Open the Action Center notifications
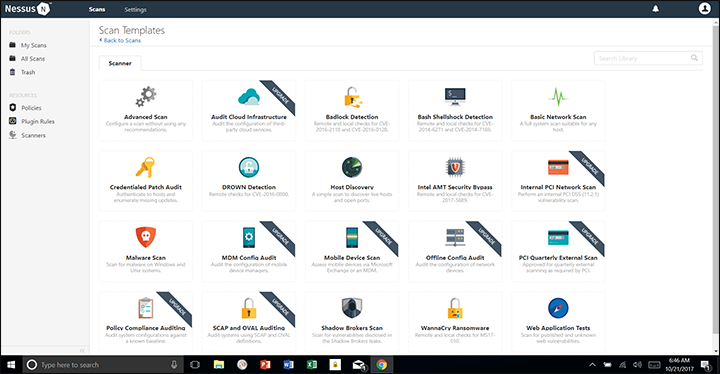Viewport: 720px width, 374px height. tap(705, 365)
